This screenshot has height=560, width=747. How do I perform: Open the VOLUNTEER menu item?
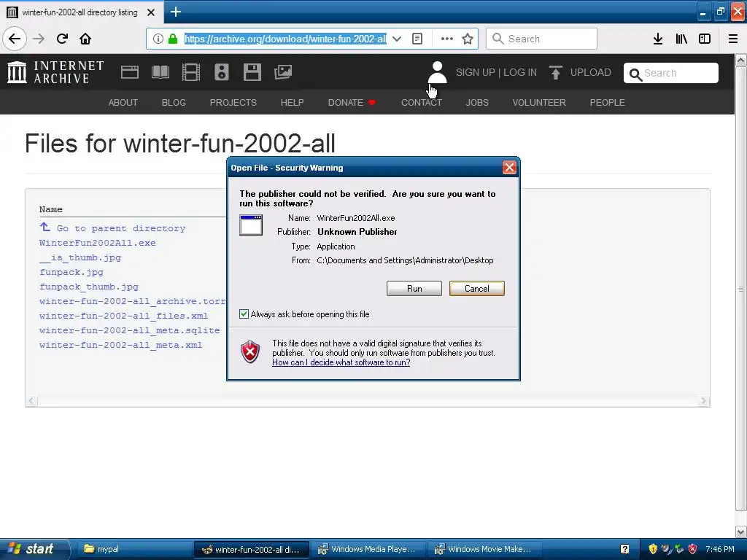coord(539,102)
